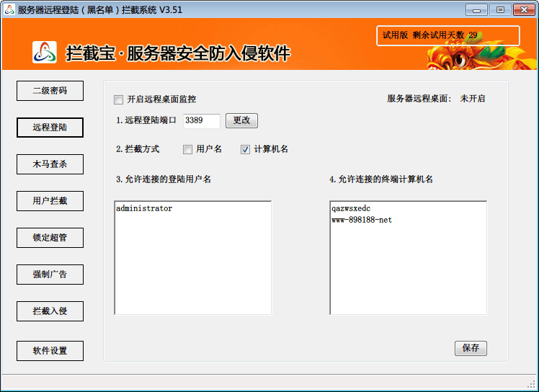Go to the 用户拦截 section
539x392 pixels.
point(50,201)
